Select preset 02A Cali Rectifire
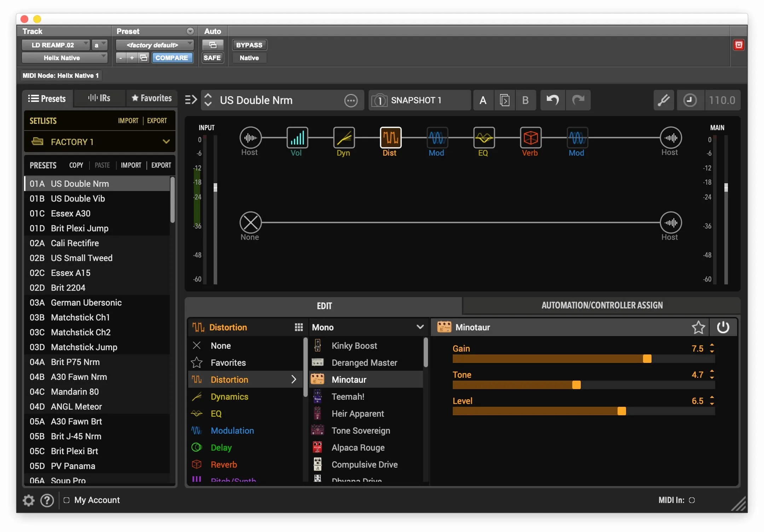764x532 pixels. [97, 243]
